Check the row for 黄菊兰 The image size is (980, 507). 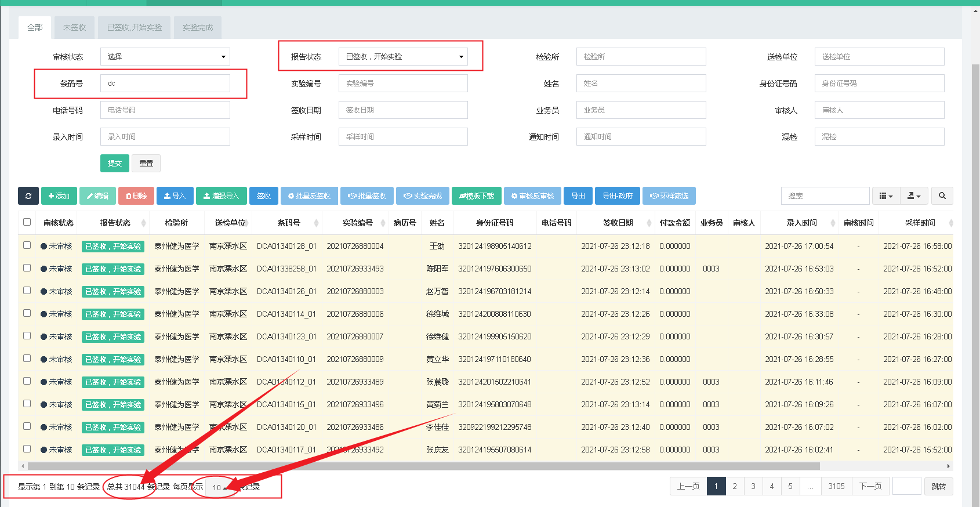(x=27, y=403)
